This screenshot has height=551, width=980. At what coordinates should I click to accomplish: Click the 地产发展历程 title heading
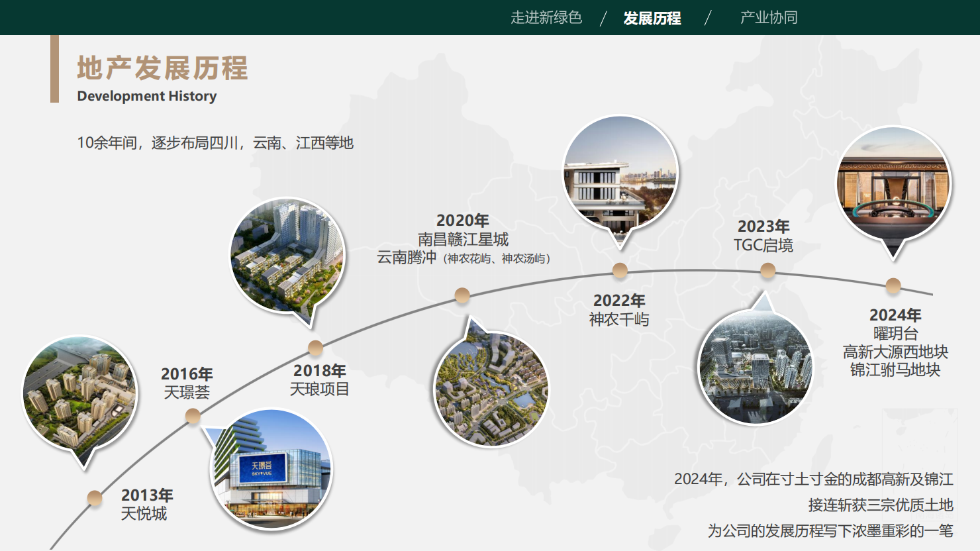tap(163, 68)
